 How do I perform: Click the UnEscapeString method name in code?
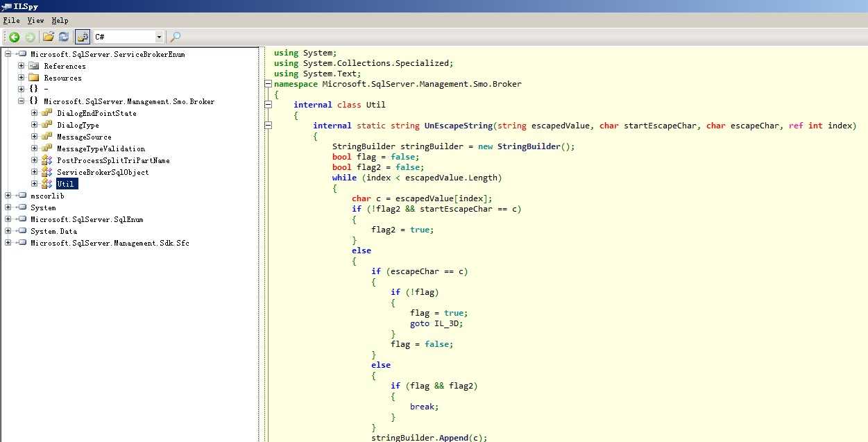[459, 126]
